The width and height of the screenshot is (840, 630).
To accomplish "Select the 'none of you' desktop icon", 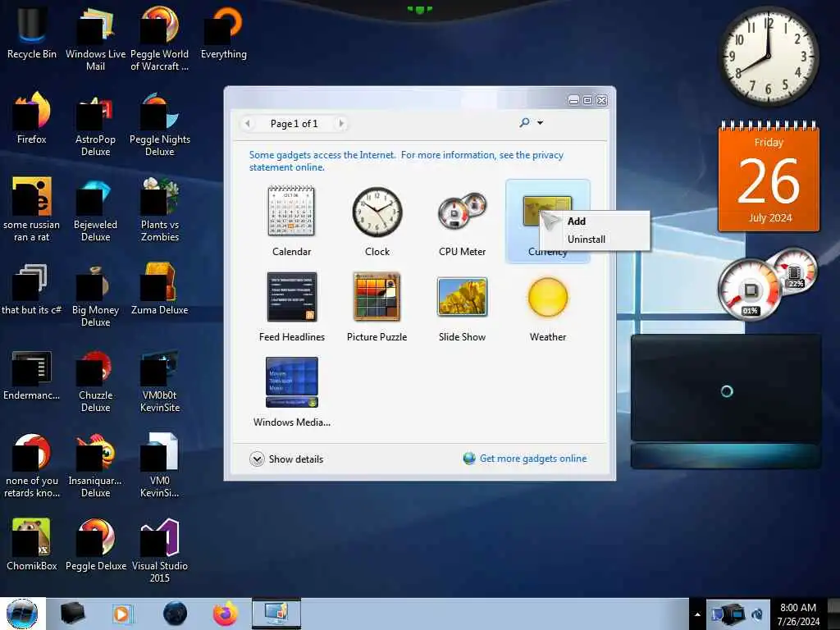I will (32, 465).
